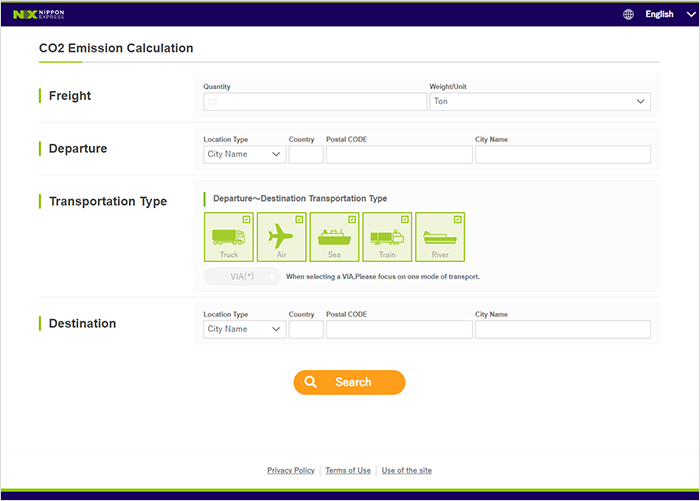Open the Privacy Policy link

click(290, 470)
